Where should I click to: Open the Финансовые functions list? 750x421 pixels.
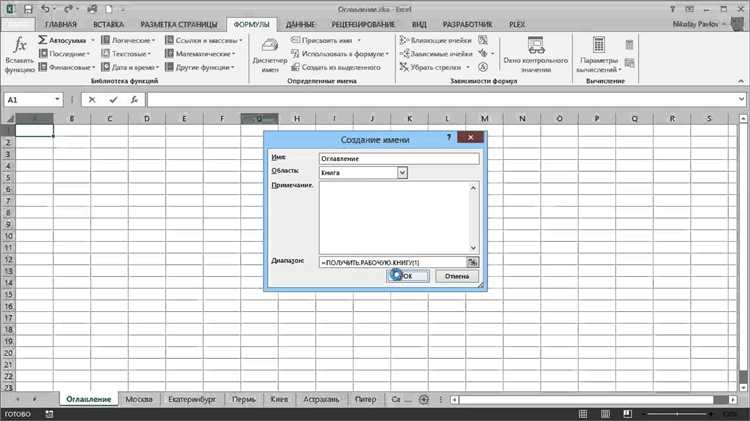click(x=66, y=67)
